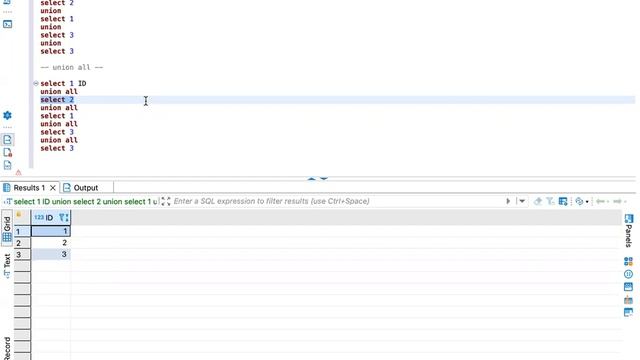Screen dimensions: 640x360
Task: Select row number 1 header
Action: tap(22, 231)
